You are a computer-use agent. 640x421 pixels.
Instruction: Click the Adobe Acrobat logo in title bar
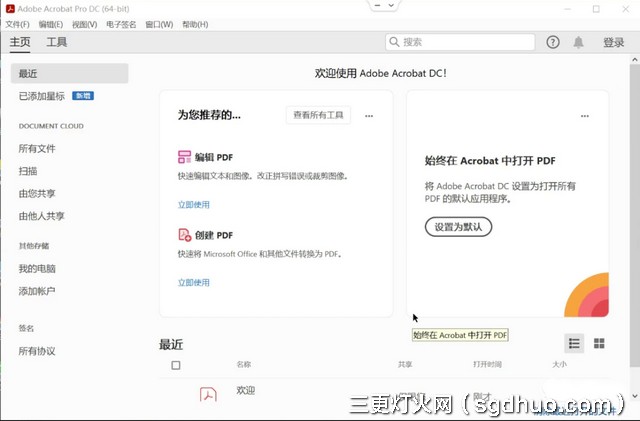pyautogui.click(x=10, y=9)
